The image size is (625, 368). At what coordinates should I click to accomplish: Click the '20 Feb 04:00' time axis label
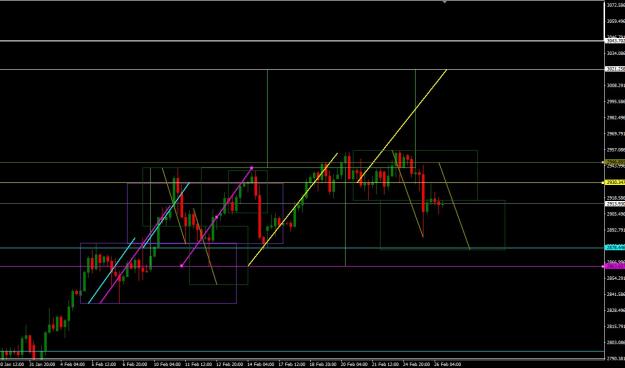pos(354,364)
